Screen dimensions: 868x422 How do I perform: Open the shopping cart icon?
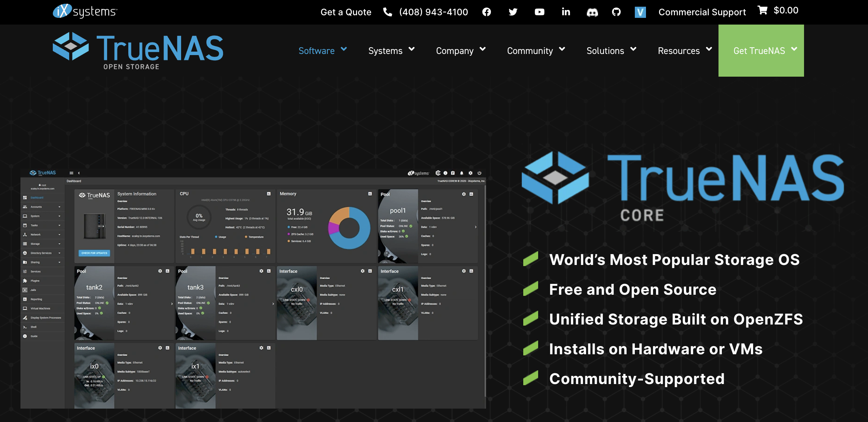click(x=762, y=10)
